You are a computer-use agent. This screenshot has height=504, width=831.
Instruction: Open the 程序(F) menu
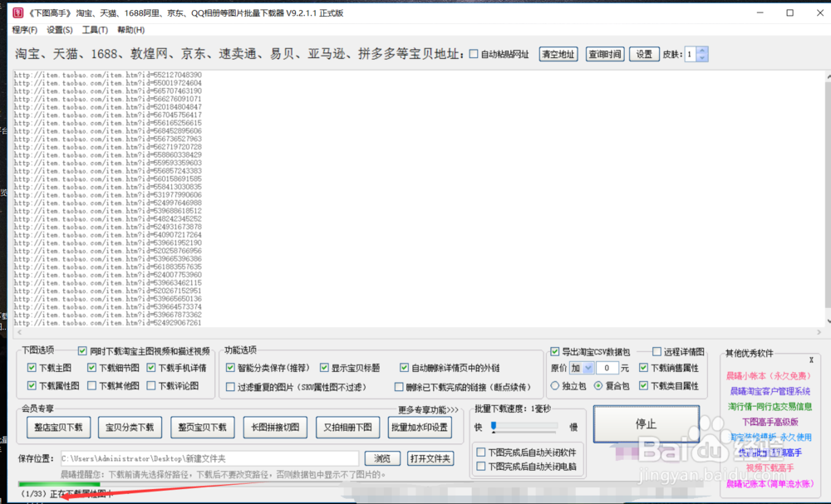(25, 30)
